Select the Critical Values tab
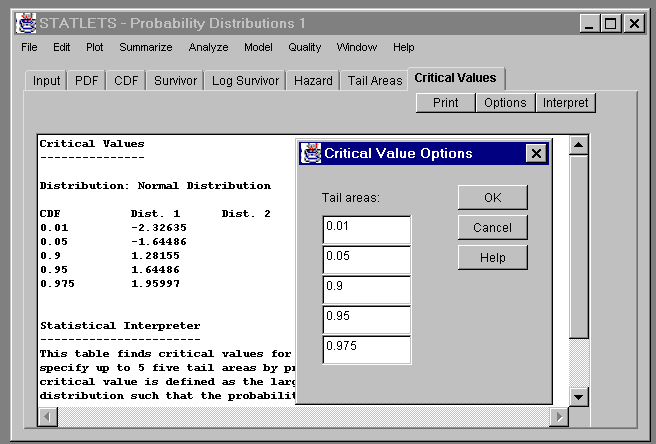 (456, 78)
